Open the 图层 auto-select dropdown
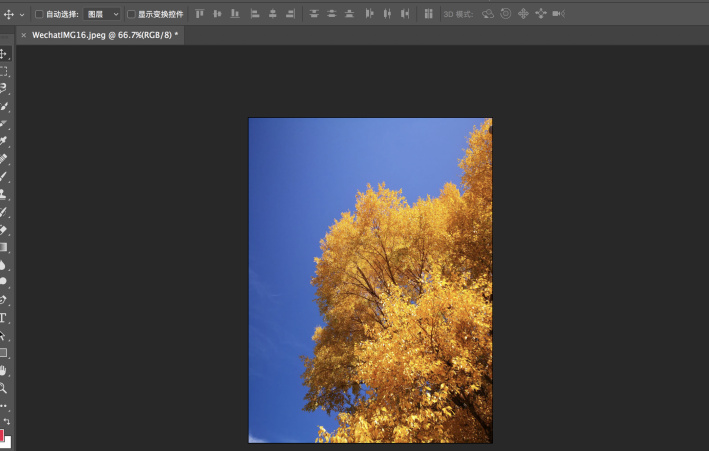This screenshot has width=709, height=451. (x=102, y=14)
